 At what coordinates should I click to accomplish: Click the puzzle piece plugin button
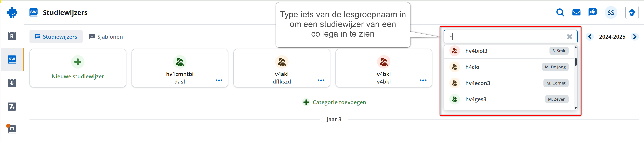point(632,13)
